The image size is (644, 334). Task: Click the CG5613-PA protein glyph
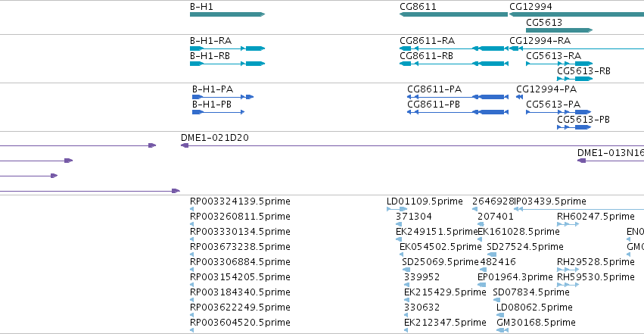558,112
